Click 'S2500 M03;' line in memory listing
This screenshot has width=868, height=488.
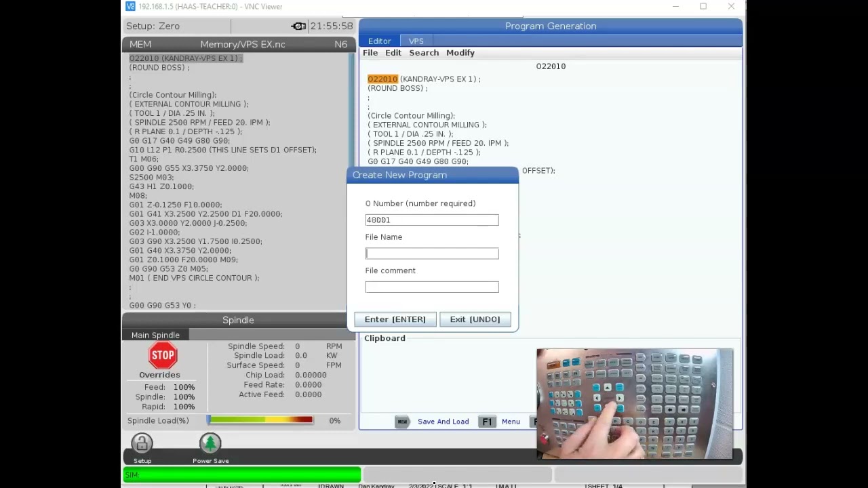152,177
